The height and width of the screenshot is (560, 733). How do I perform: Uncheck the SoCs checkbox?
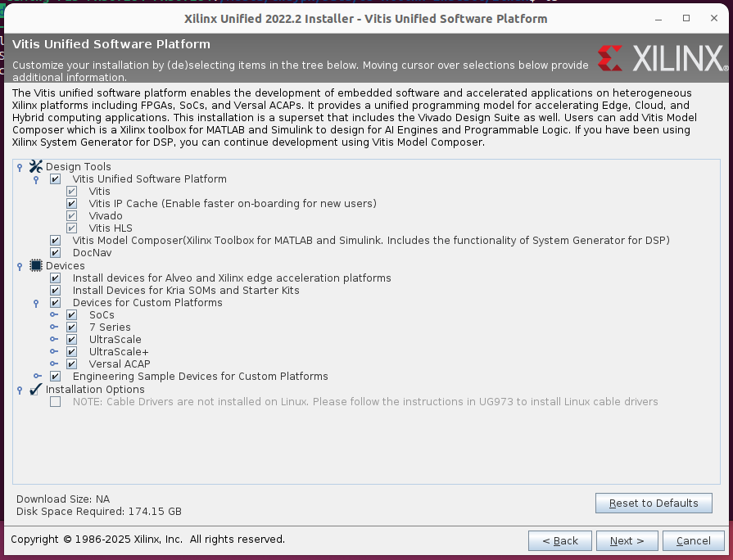[71, 315]
